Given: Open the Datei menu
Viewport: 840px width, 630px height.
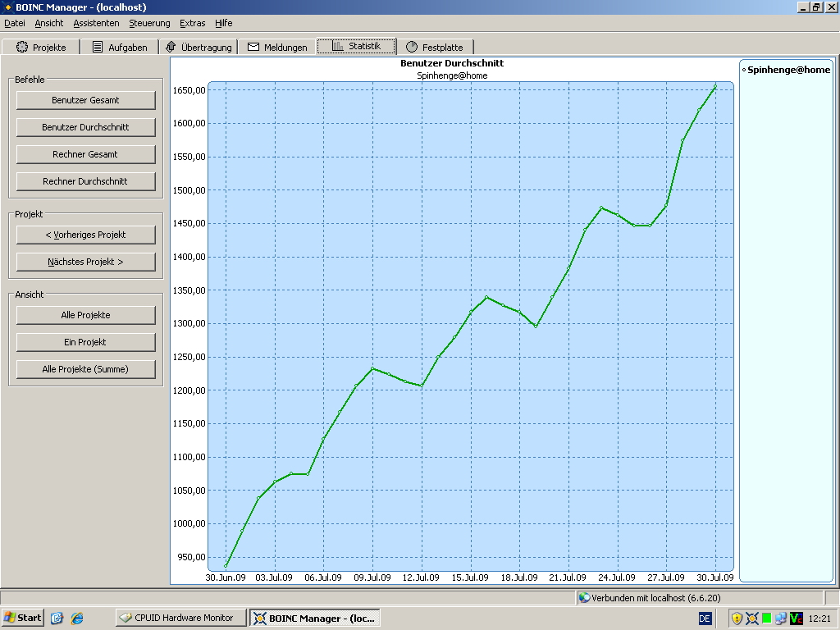Looking at the screenshot, I should point(15,23).
